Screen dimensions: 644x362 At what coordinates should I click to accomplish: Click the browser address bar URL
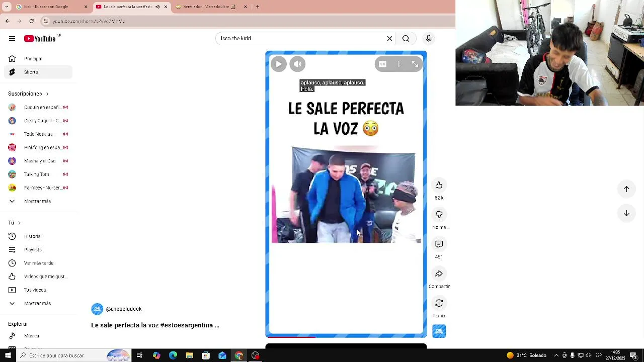(x=89, y=21)
